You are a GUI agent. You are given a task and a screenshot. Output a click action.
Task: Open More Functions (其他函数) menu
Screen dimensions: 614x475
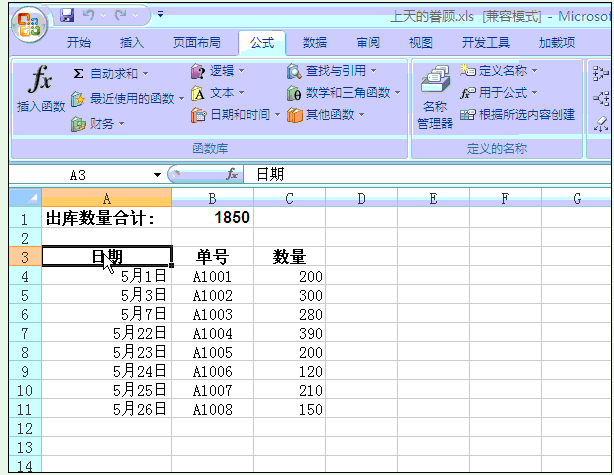coord(326,115)
